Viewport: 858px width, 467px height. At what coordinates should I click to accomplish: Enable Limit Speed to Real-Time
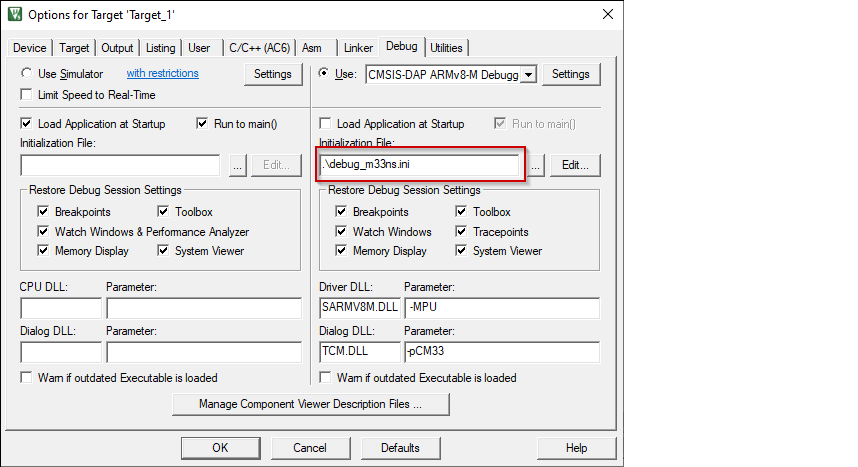coord(28,95)
